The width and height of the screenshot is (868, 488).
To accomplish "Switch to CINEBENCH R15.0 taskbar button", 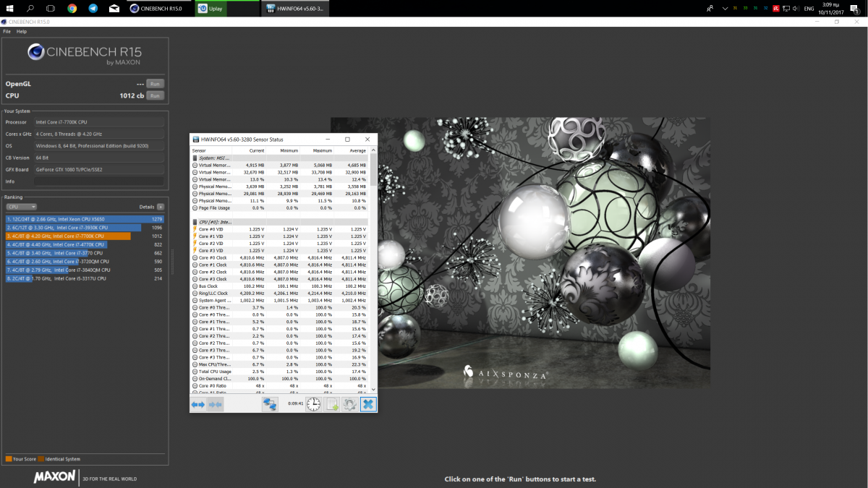I will [x=161, y=9].
